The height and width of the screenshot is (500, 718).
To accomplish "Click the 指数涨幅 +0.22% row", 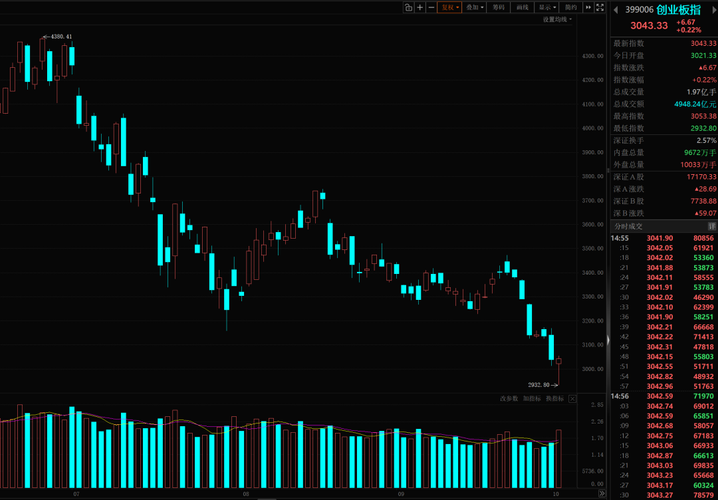I will (664, 80).
